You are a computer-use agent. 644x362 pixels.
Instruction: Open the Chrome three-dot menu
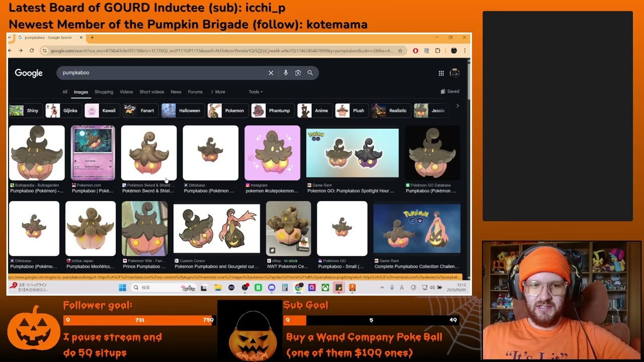[464, 51]
